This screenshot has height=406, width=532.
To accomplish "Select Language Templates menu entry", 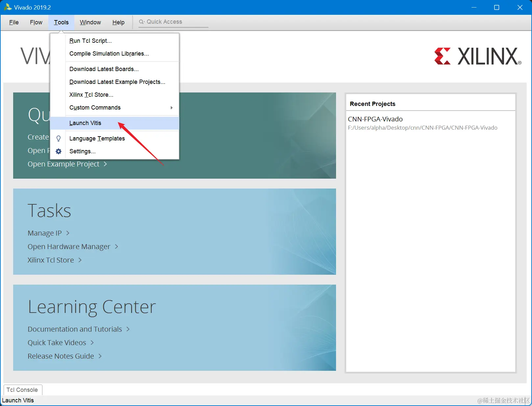I will [x=115, y=139].
